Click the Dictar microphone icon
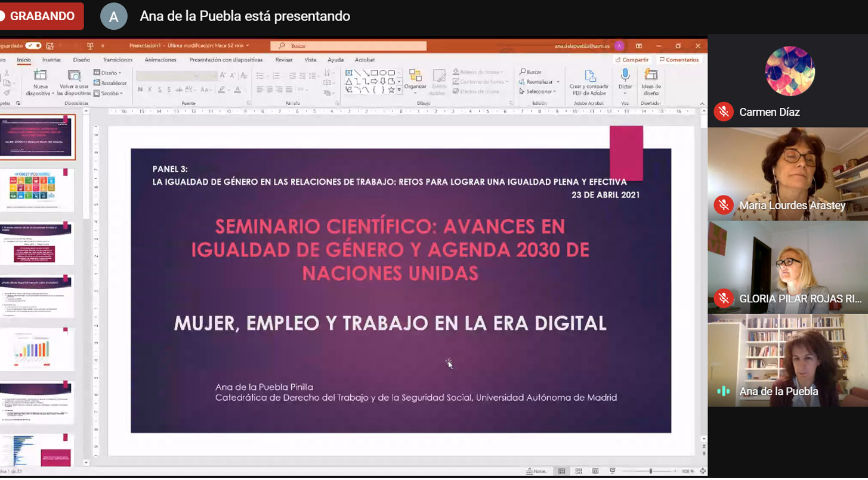This screenshot has height=480, width=868. [x=625, y=76]
